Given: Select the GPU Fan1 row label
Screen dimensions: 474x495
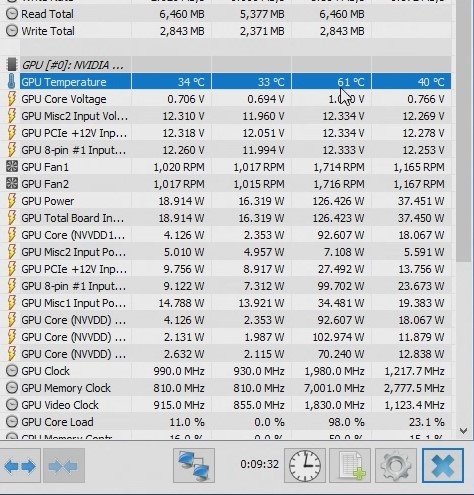Looking at the screenshot, I should pos(45,167).
